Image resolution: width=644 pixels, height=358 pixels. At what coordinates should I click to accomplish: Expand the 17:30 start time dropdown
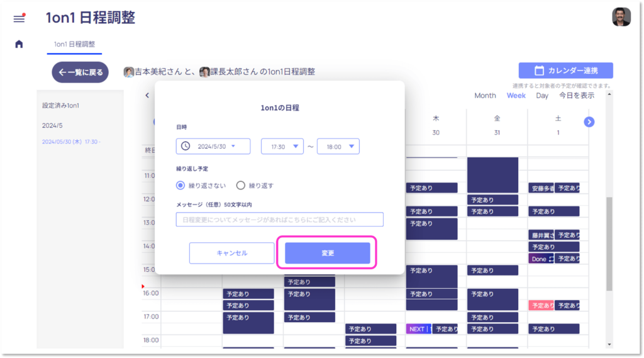coord(282,146)
